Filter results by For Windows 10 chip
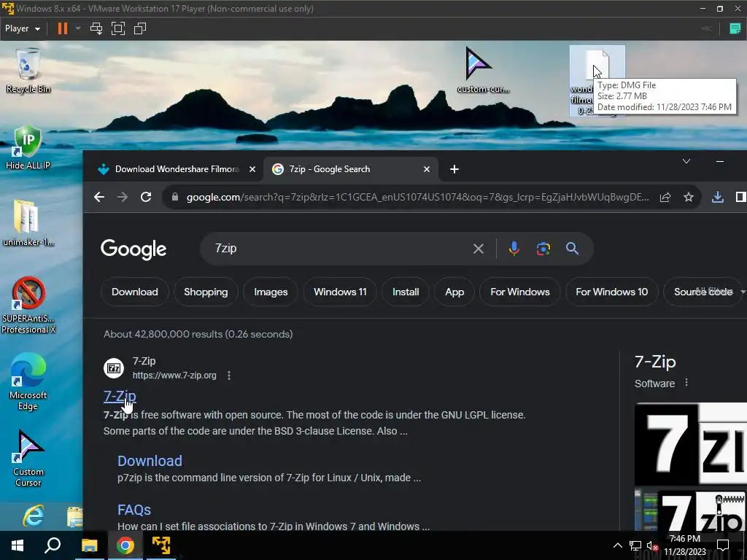 612,292
